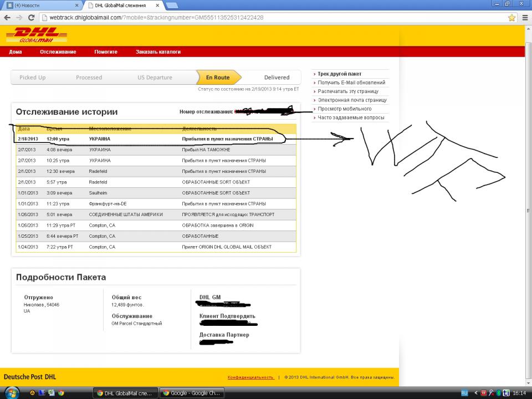
Task: Click 'Конфиденциальность' footer link
Action: point(250,377)
